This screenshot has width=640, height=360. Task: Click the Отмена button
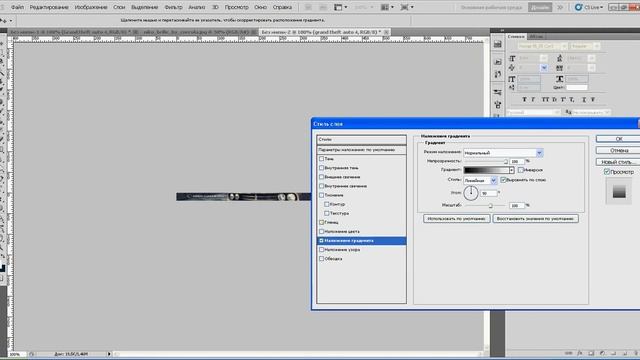[x=618, y=150]
